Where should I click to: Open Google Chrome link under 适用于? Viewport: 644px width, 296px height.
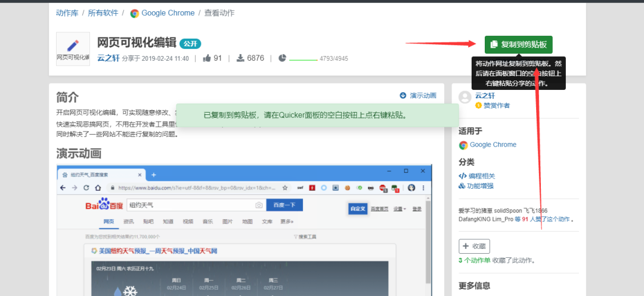493,145
